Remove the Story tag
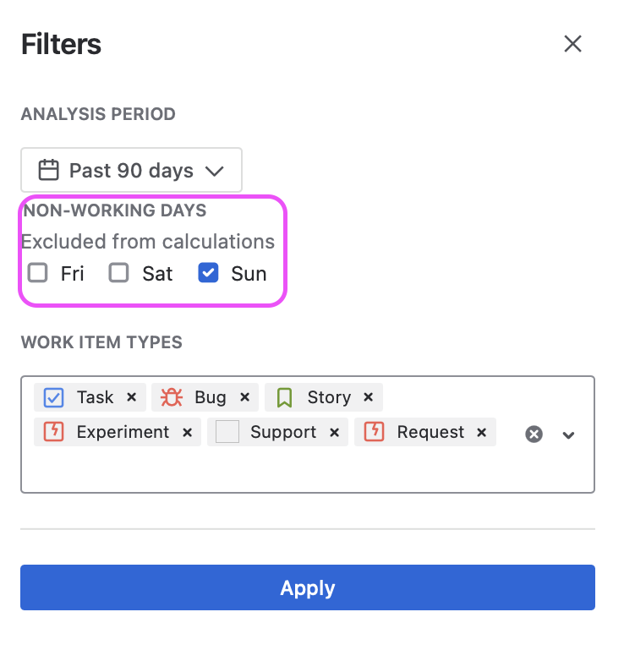This screenshot has width=624, height=672. coord(368,397)
